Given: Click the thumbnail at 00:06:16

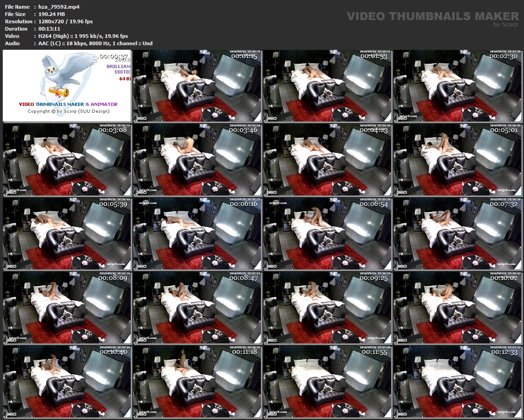Looking at the screenshot, I should click(x=197, y=234).
